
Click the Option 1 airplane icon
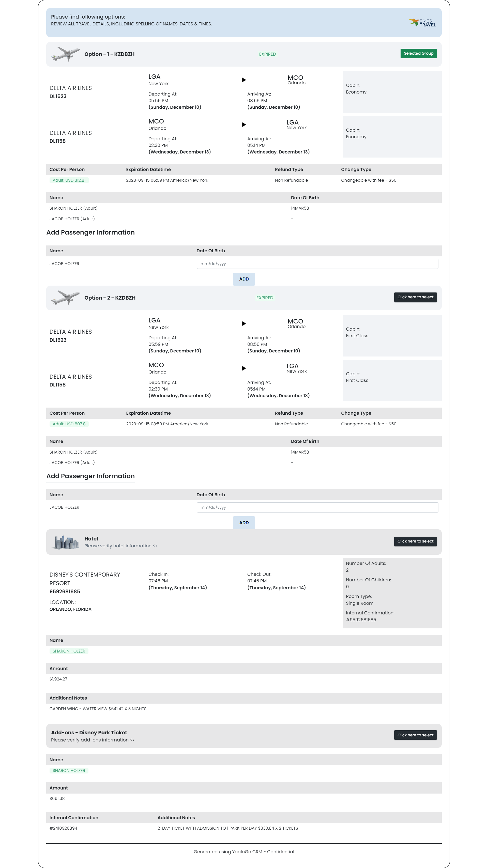(x=65, y=54)
